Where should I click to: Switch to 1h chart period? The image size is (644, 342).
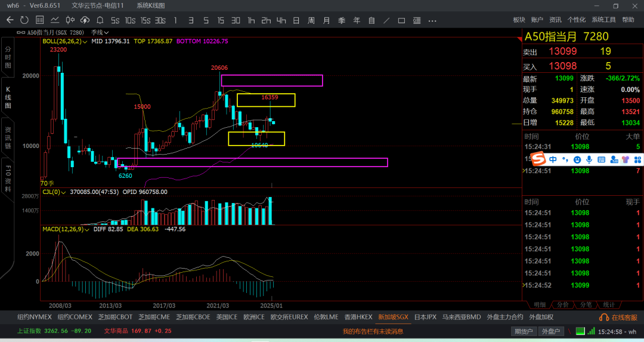251,20
